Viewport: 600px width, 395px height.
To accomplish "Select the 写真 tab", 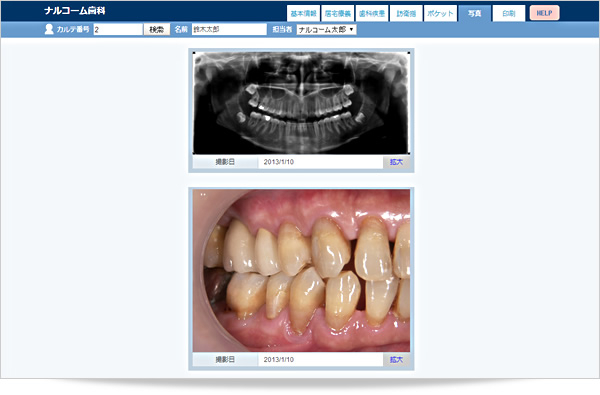I will point(474,13).
